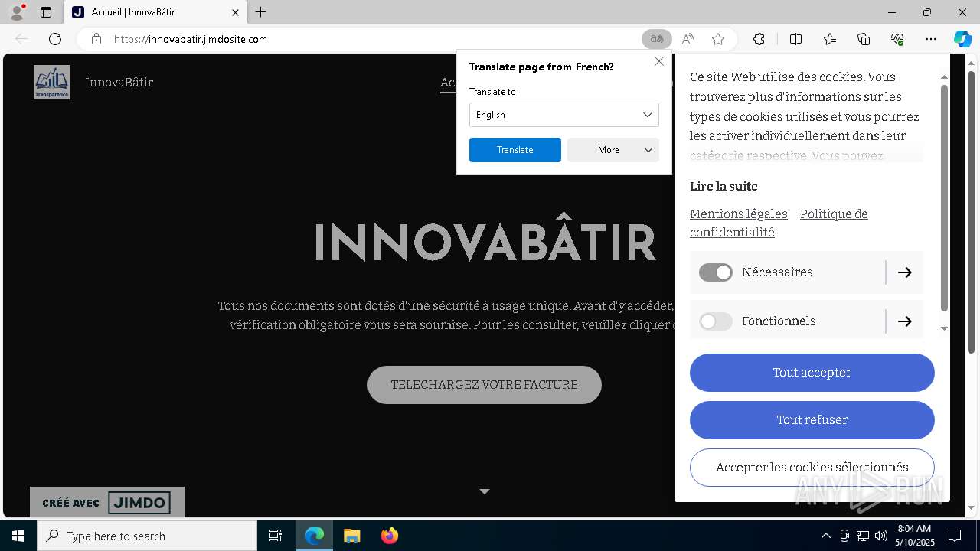This screenshot has width=980, height=551.
Task: Click the InnovaBâtir logo image
Action: tap(51, 82)
